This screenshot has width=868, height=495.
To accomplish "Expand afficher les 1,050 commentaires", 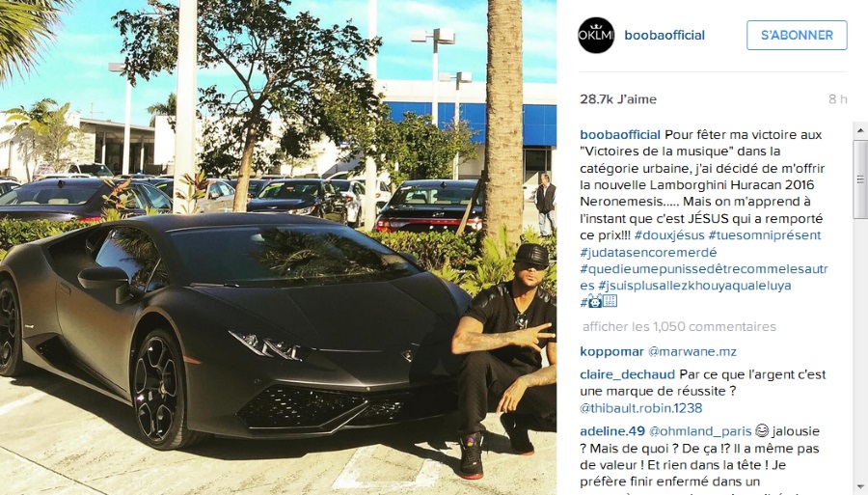I will tap(679, 327).
